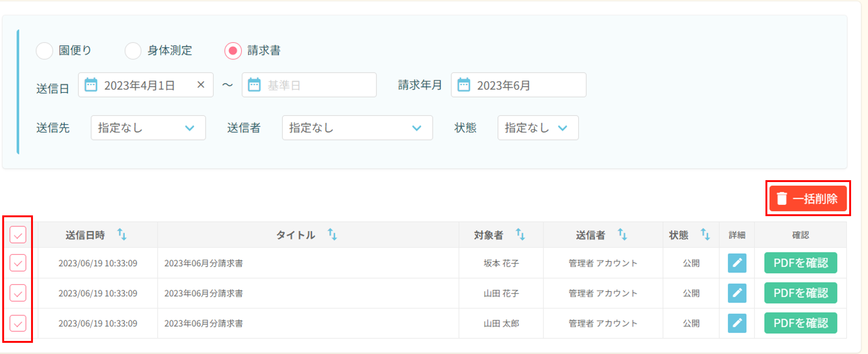This screenshot has width=868, height=354.
Task: Click PDFを確認 for 坂本 花子
Action: click(801, 263)
